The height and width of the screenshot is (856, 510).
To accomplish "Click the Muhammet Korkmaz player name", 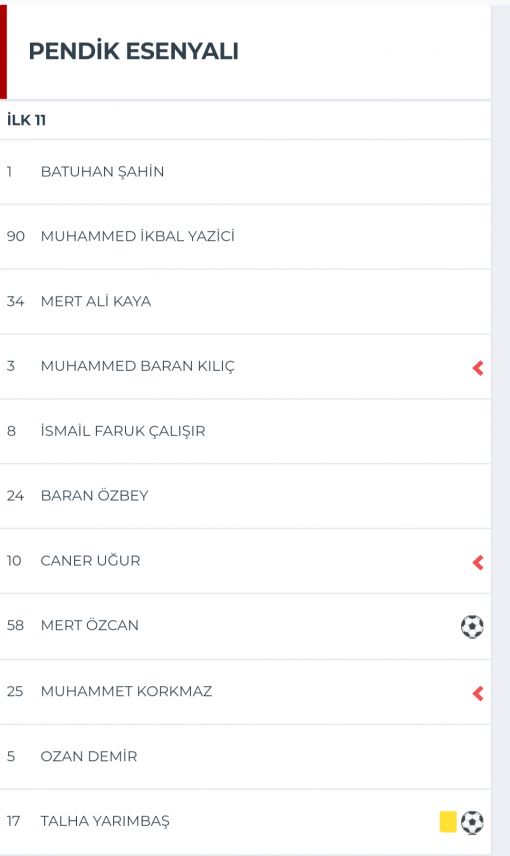I will [126, 691].
